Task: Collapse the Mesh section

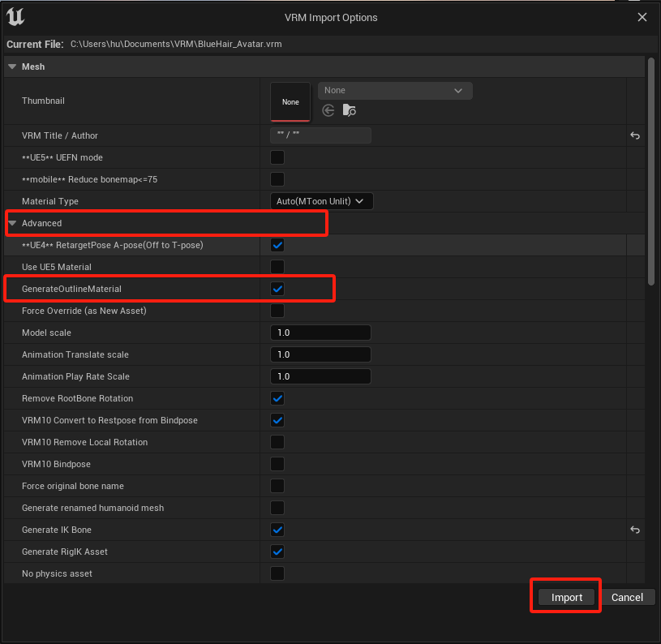Action: (12, 67)
